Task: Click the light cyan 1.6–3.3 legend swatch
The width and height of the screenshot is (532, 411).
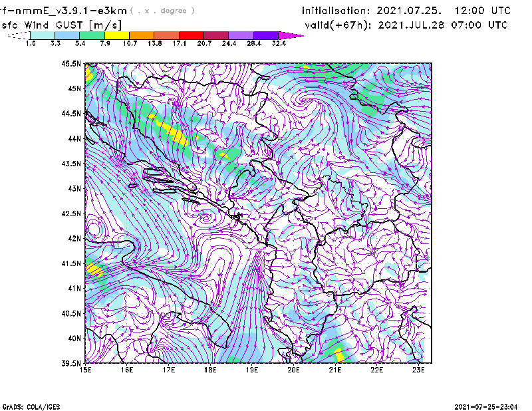Action: pos(43,35)
